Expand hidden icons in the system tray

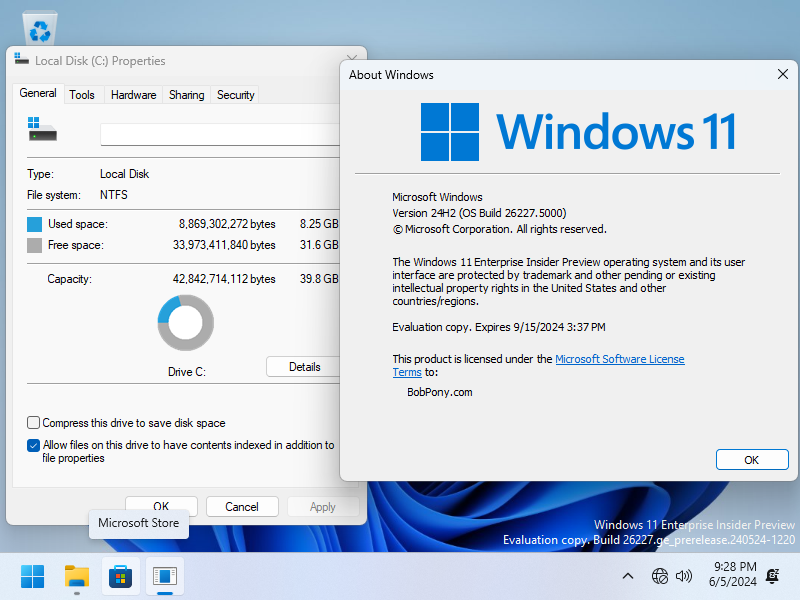[628, 576]
